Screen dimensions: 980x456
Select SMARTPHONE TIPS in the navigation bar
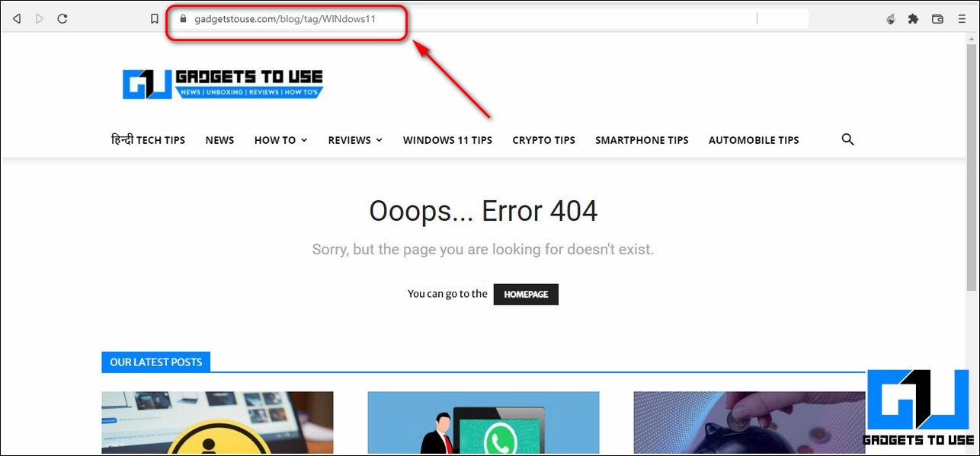tap(642, 140)
